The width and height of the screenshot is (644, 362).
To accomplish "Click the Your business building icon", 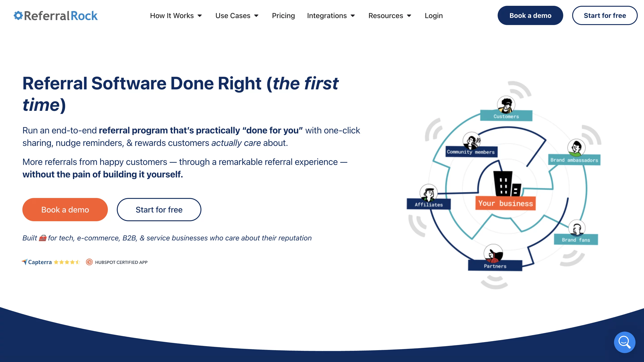I will [507, 183].
